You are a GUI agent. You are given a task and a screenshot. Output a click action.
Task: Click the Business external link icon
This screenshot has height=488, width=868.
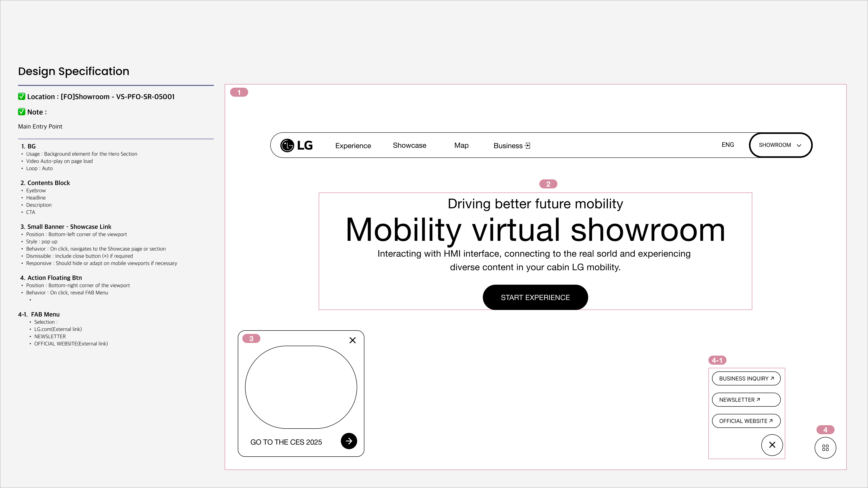[x=528, y=145]
